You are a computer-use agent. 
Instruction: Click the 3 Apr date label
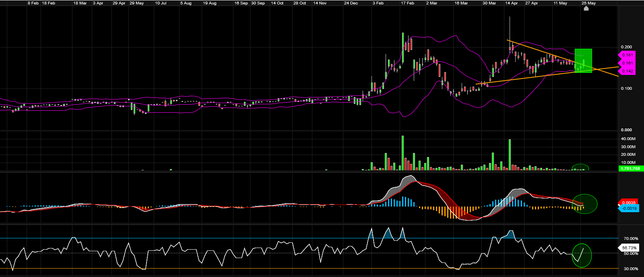point(98,3)
